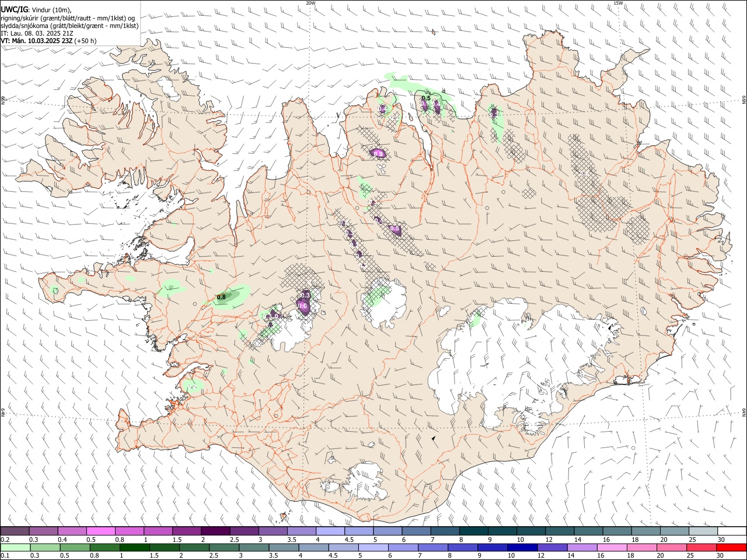Pick the pale green 0.1 swatch in lower legend row
Image resolution: width=747 pixels, height=560 pixels.
(x=15, y=547)
